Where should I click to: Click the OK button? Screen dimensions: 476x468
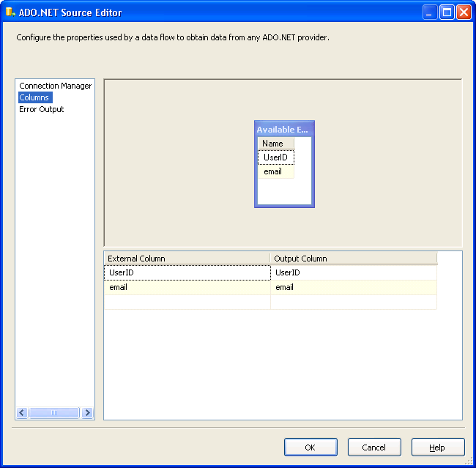tap(310, 447)
